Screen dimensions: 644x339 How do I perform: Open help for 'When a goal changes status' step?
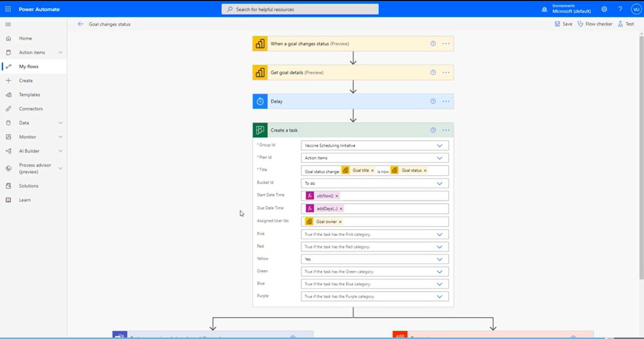(x=433, y=44)
